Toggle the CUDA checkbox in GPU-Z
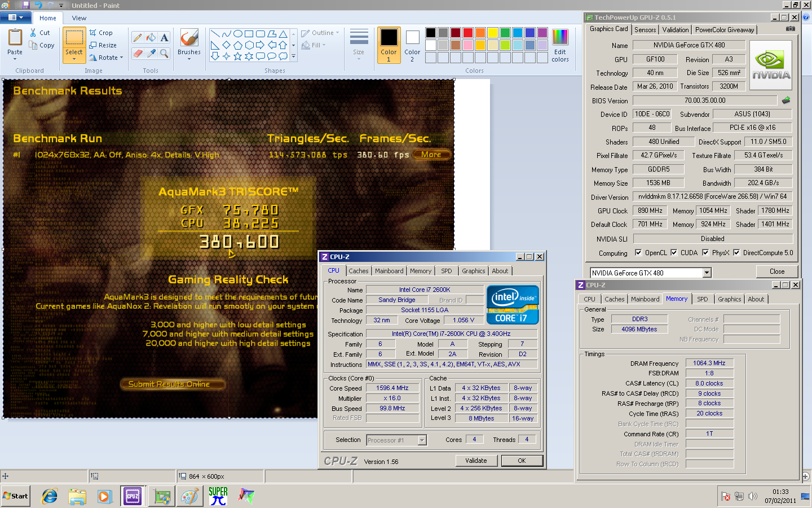This screenshot has width=812, height=508. pos(674,253)
